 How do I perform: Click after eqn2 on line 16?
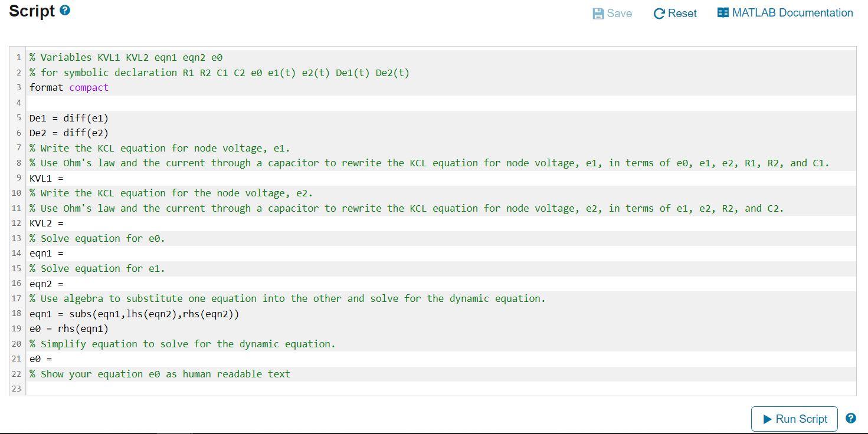[65, 283]
